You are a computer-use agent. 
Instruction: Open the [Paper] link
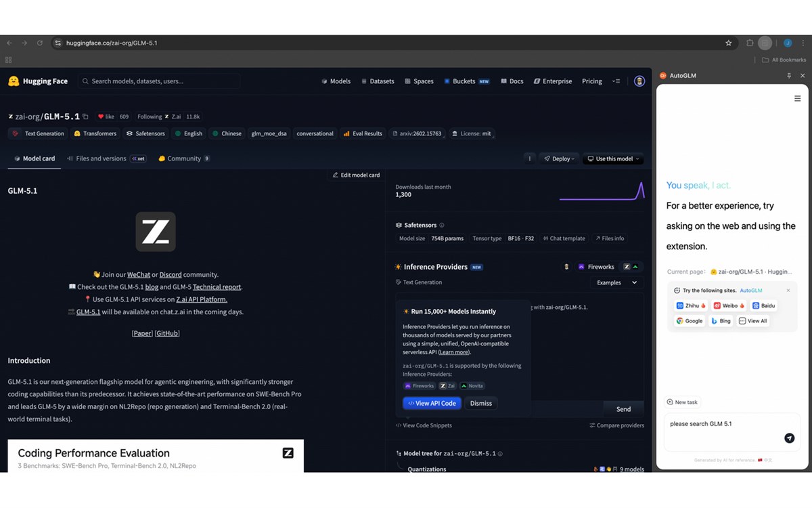coord(142,333)
